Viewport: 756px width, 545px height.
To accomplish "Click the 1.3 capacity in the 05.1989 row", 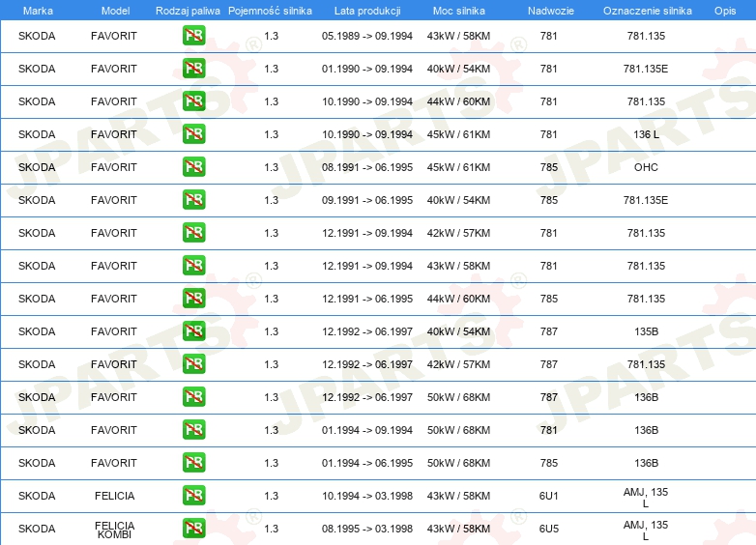I will 272,36.
